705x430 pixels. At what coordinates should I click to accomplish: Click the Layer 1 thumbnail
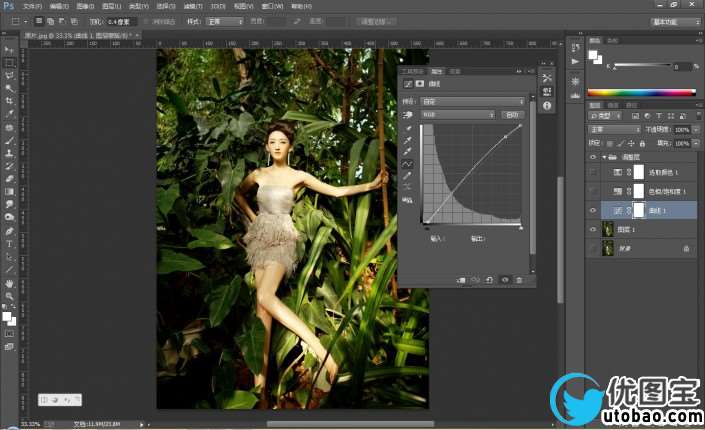point(608,229)
